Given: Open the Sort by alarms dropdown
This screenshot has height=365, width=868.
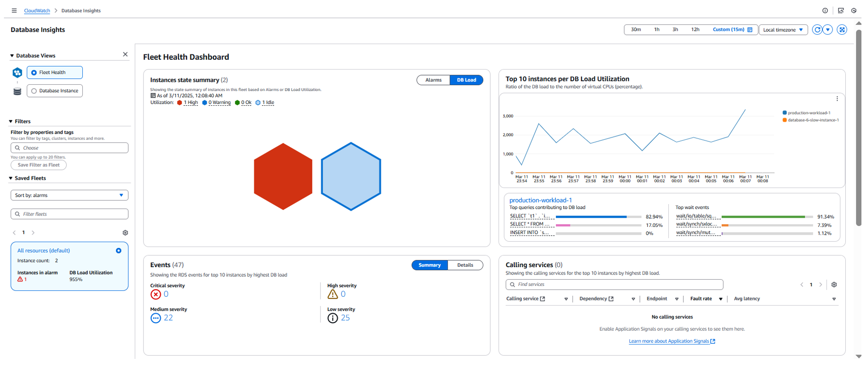Looking at the screenshot, I should tap(69, 195).
